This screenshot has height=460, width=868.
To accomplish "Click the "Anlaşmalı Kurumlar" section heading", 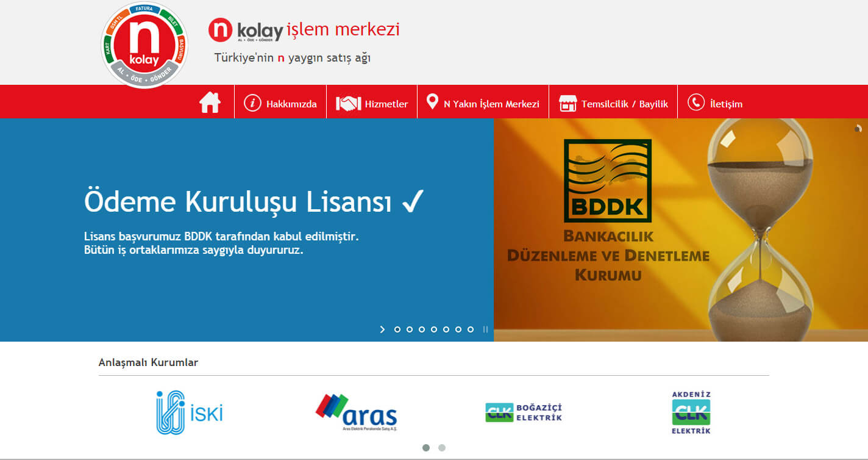I will tap(148, 362).
